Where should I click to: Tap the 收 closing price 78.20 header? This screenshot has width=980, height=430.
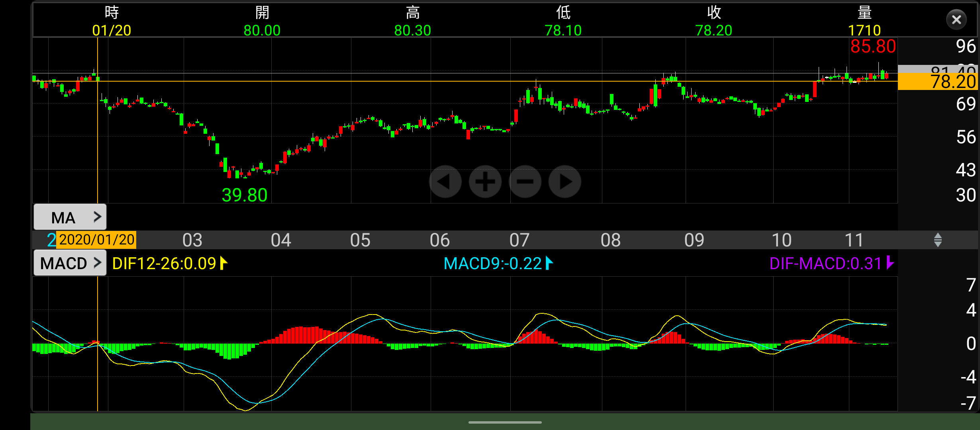click(713, 22)
